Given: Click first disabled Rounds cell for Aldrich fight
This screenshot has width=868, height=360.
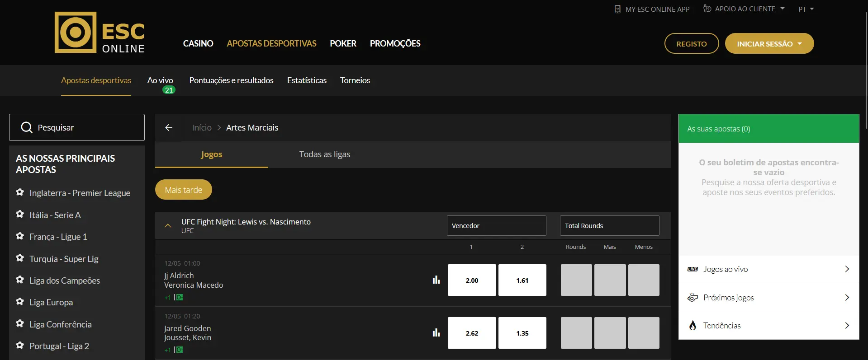Looking at the screenshot, I should (x=576, y=280).
